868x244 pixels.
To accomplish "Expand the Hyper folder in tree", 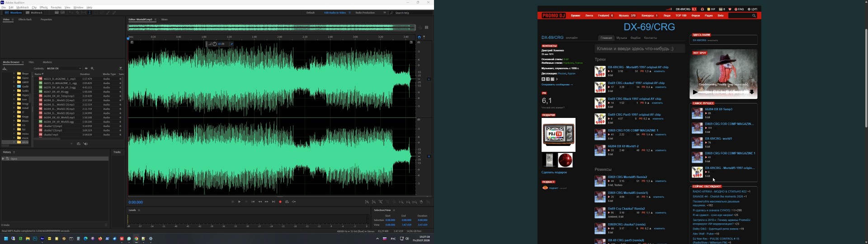I will pos(14,95).
